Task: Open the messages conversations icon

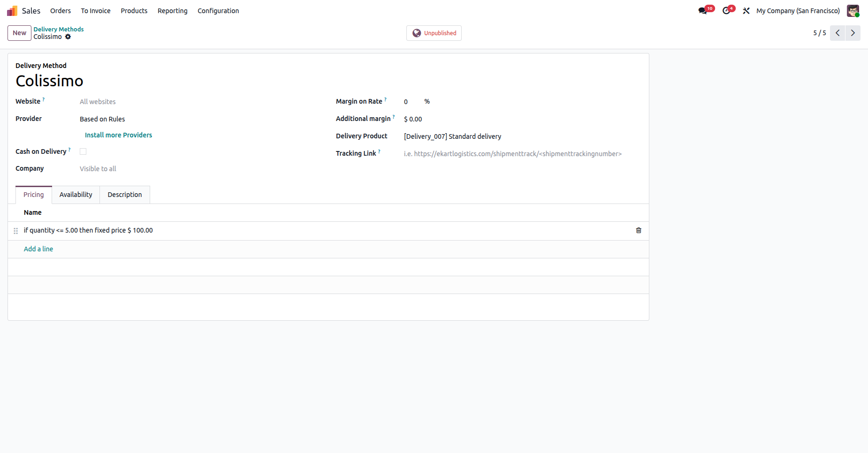Action: 702,11
